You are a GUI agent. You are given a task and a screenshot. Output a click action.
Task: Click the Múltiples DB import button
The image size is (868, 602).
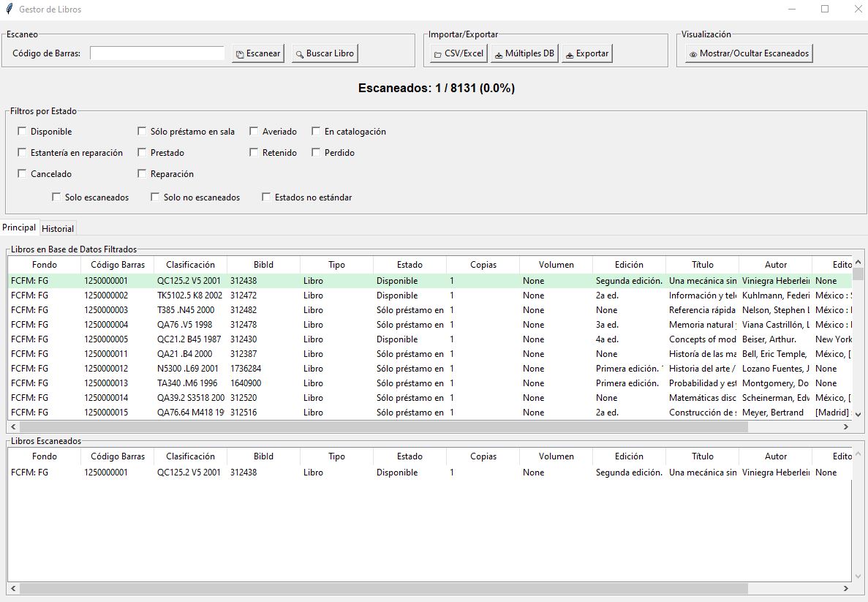(524, 53)
